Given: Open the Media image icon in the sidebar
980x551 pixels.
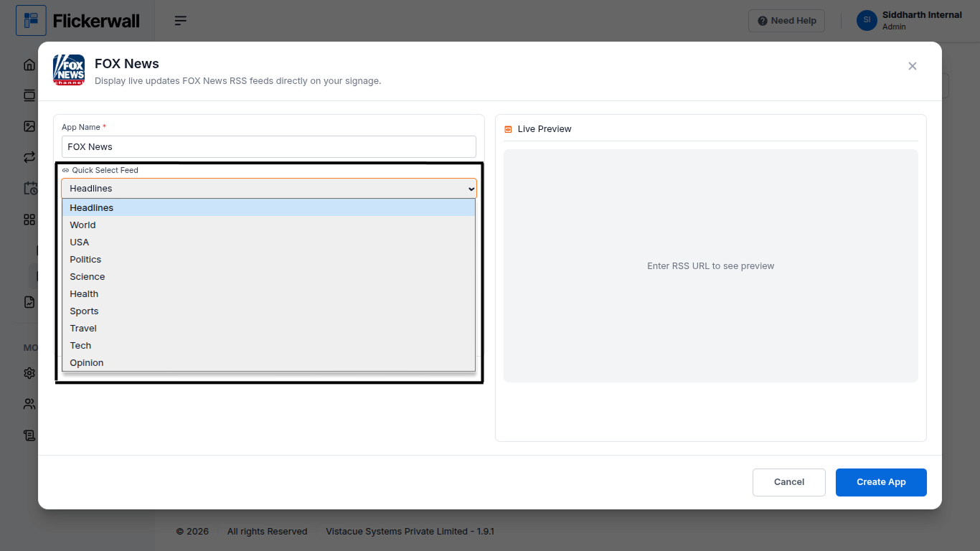Looking at the screenshot, I should (x=29, y=126).
